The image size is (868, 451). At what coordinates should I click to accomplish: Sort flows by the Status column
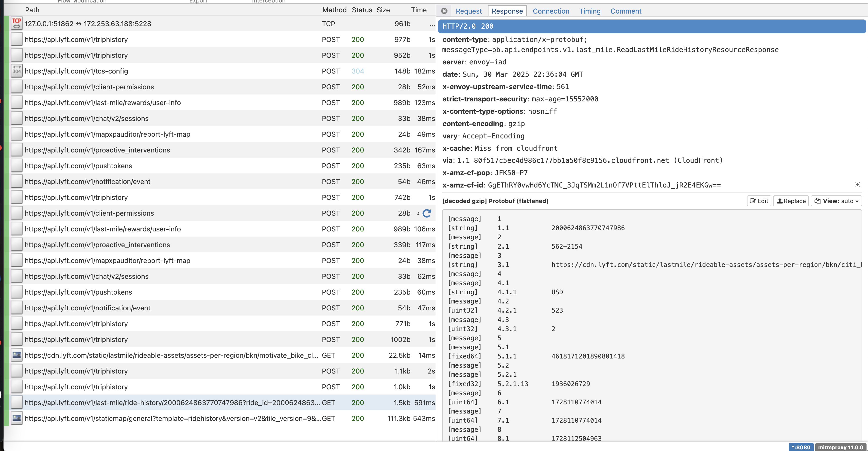pos(362,10)
